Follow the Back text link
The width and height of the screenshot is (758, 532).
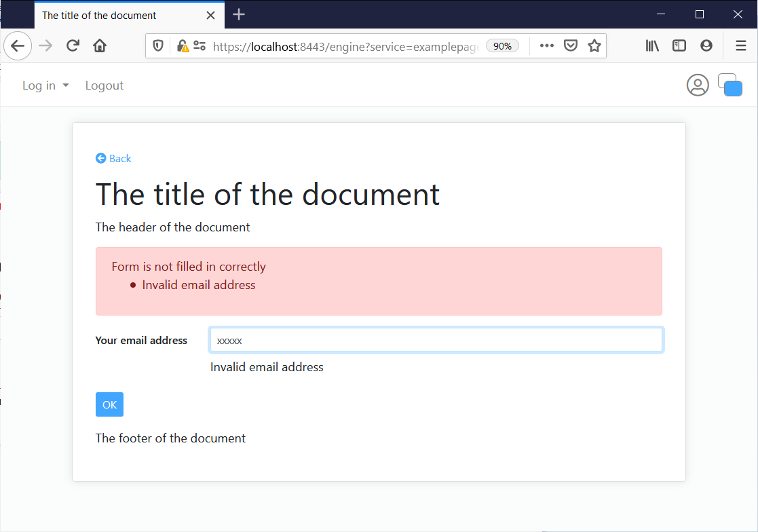120,159
